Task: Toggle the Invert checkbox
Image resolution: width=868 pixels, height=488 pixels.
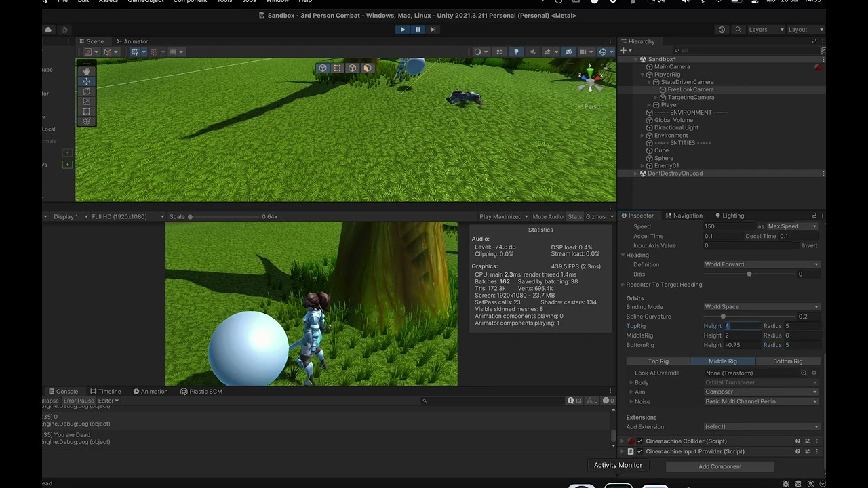Action: click(x=797, y=245)
